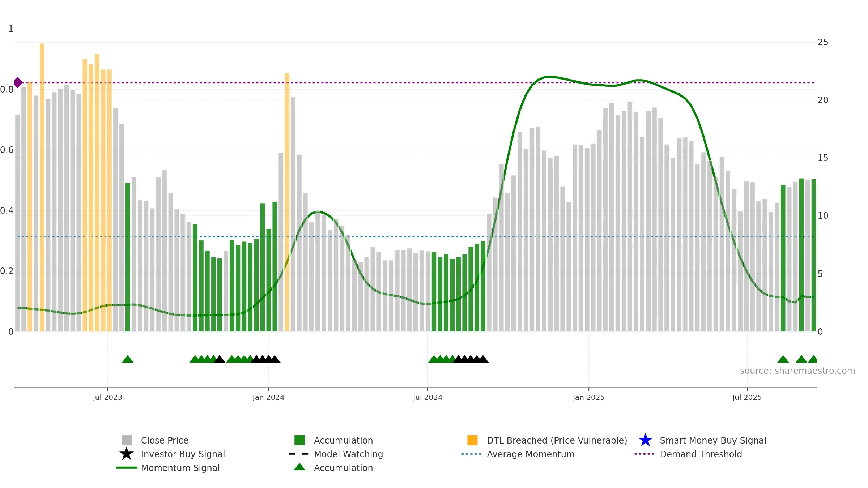Click the DTL Breached (Price Vulnerable) label
Viewport: 868px width, 488px height.
tap(557, 440)
